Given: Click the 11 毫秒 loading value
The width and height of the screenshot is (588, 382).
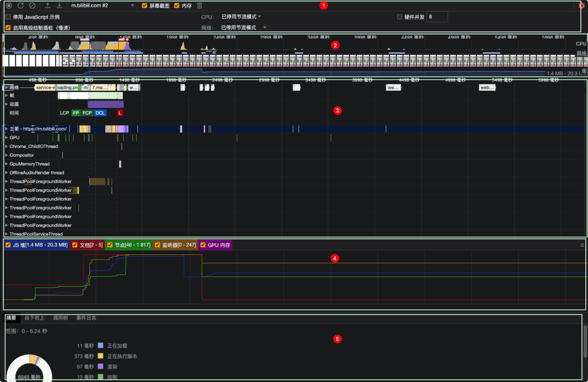Looking at the screenshot, I should point(85,346).
